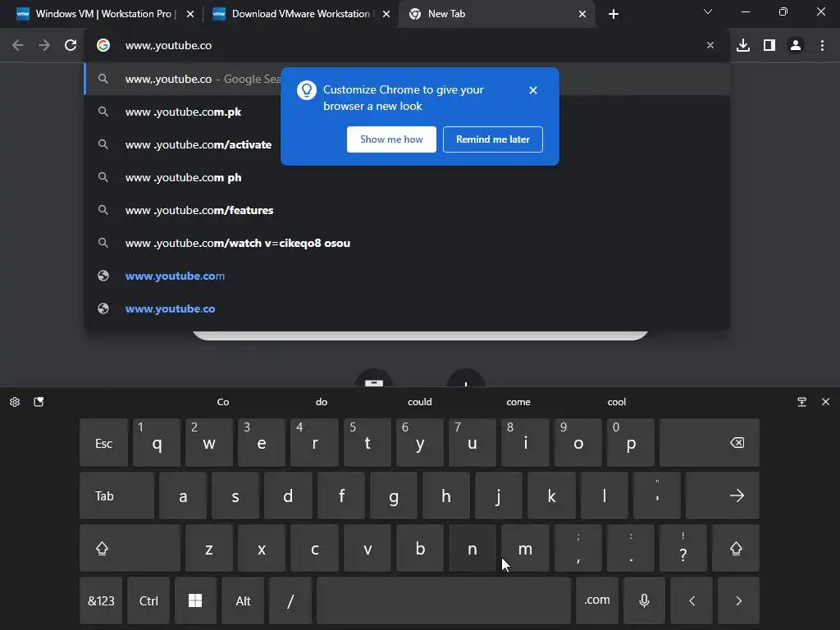Viewport: 840px width, 630px height.
Task: Open a new tab with plus button
Action: click(x=614, y=14)
